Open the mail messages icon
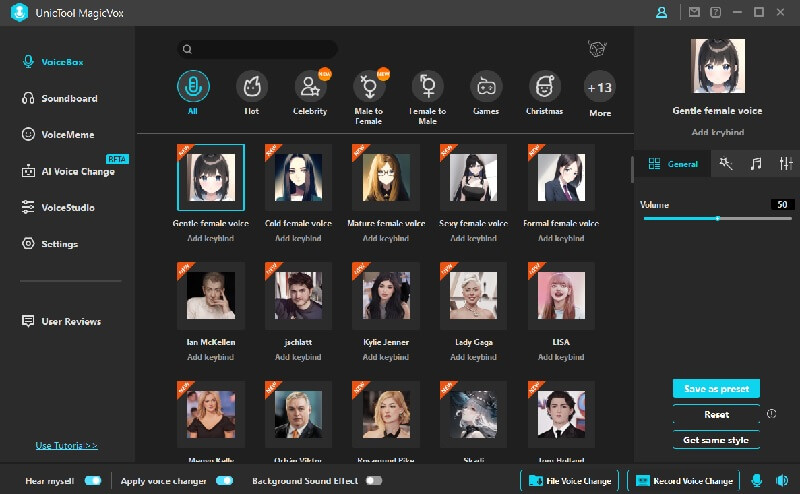This screenshot has height=494, width=800. coord(694,12)
